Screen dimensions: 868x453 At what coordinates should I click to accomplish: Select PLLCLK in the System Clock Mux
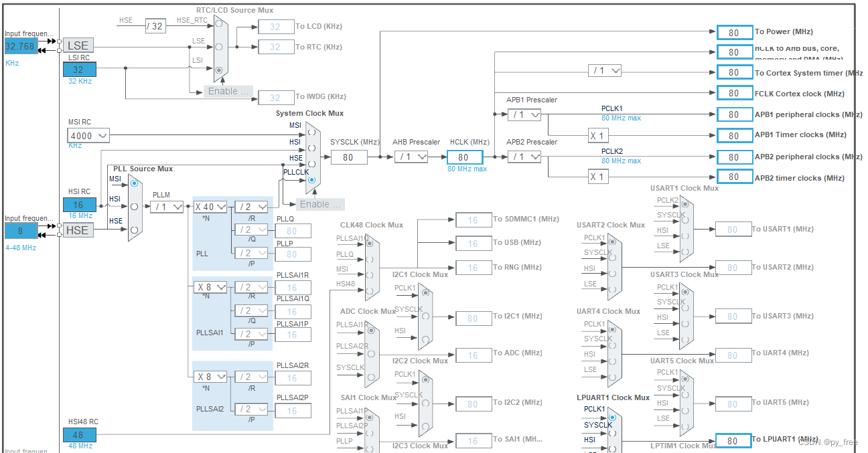click(311, 179)
